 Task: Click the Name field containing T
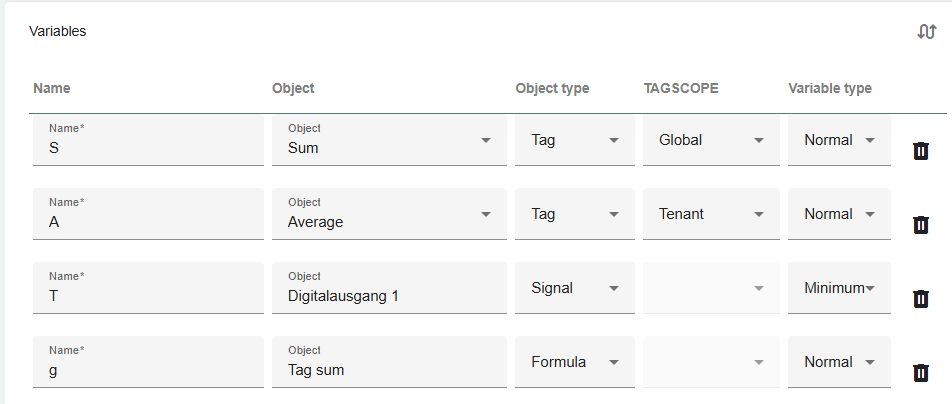click(x=148, y=296)
